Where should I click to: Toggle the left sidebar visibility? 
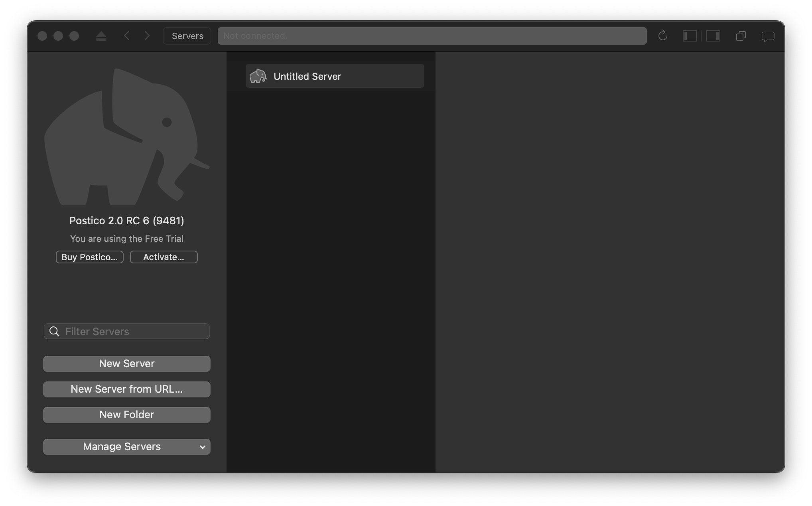pyautogui.click(x=690, y=36)
